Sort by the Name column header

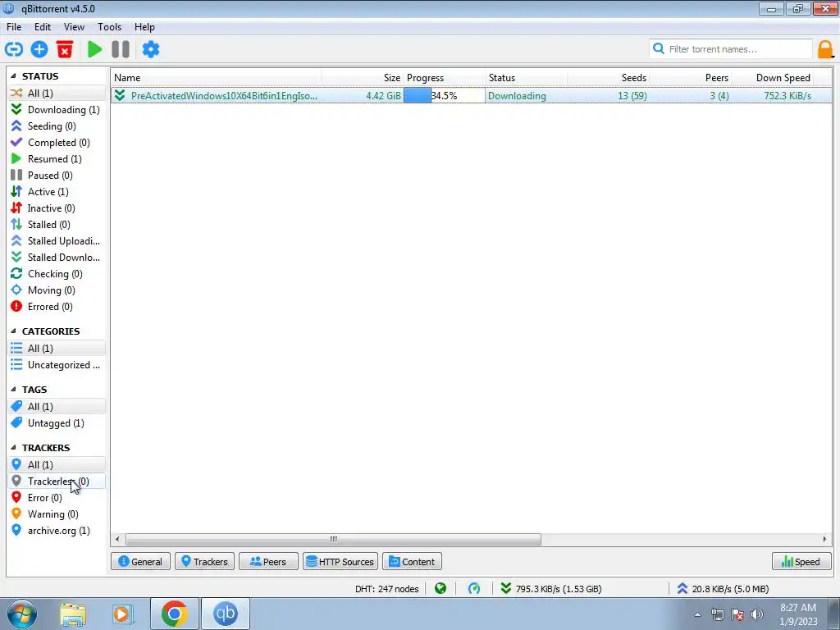(x=216, y=78)
